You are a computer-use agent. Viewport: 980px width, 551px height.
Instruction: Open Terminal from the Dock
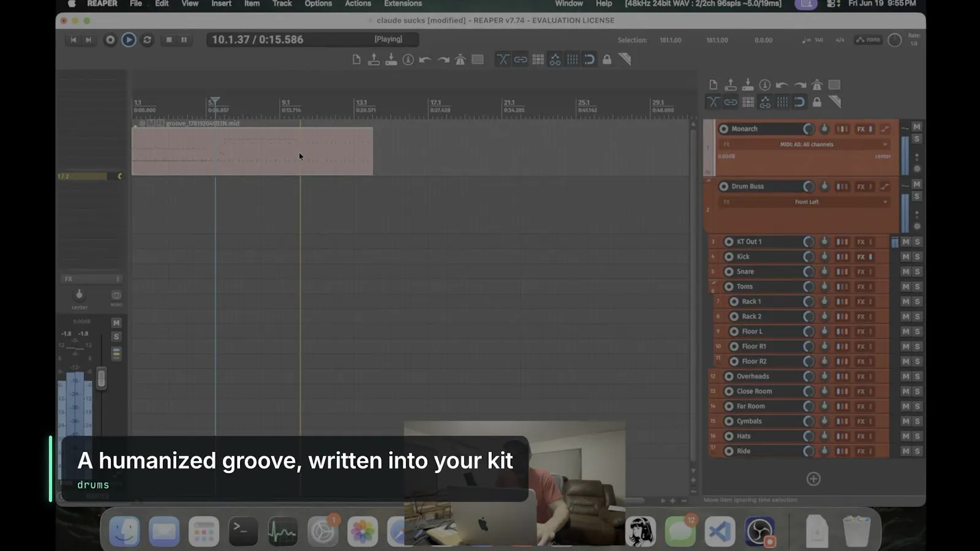[243, 531]
